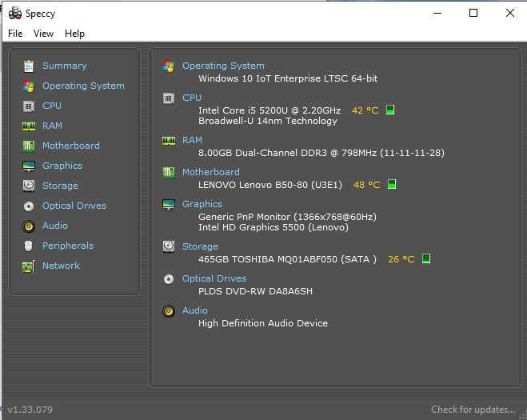Viewport: 527px width, 420px height.
Task: Open the File menu
Action: 15,34
